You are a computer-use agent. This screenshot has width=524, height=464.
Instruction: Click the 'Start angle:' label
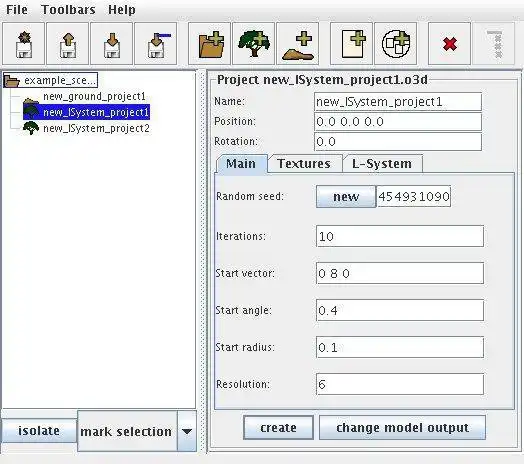(244, 311)
